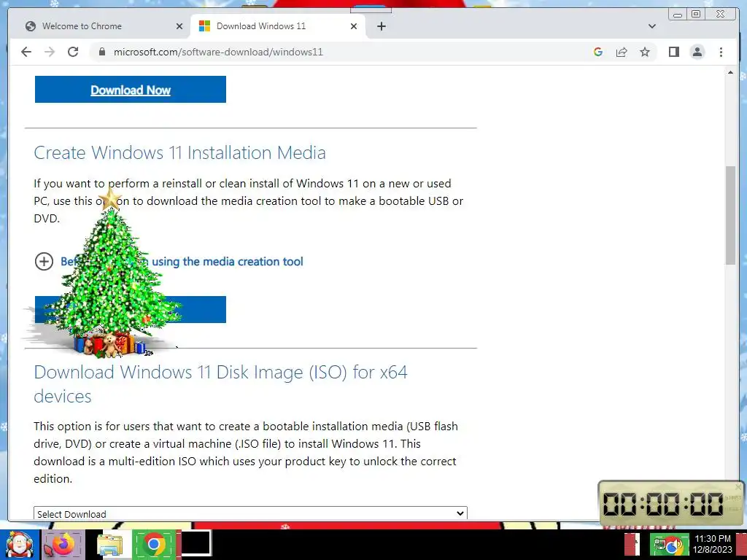The height and width of the screenshot is (560, 747).
Task: Share this page using the share icon
Action: coord(622,52)
